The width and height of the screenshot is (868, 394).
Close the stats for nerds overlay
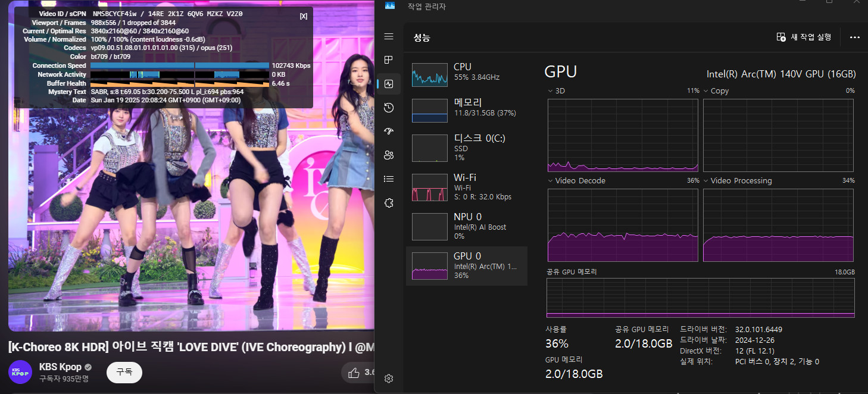point(304,16)
